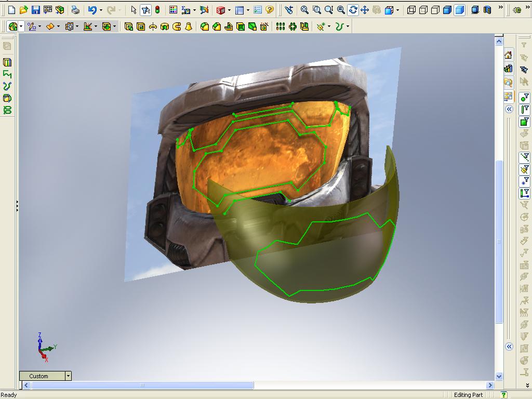
Task: Expand the Surfaces toolbar dropdown arrow
Action: (59, 26)
